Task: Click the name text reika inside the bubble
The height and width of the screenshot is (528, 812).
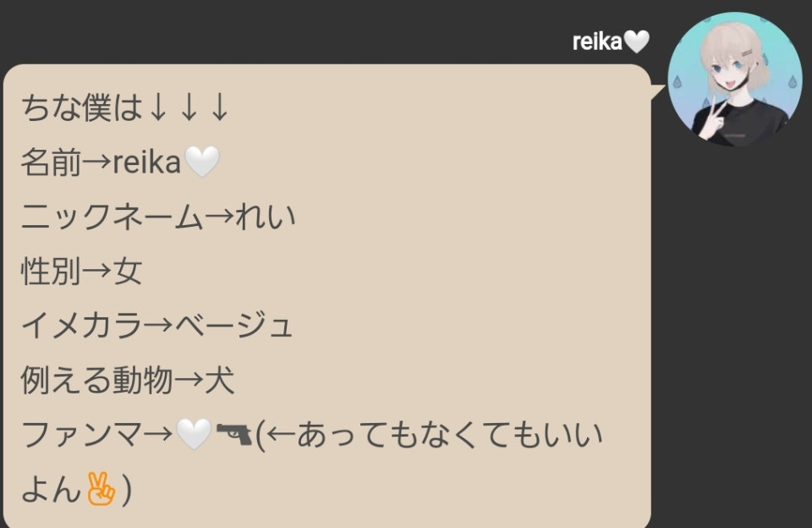Action: tap(147, 162)
